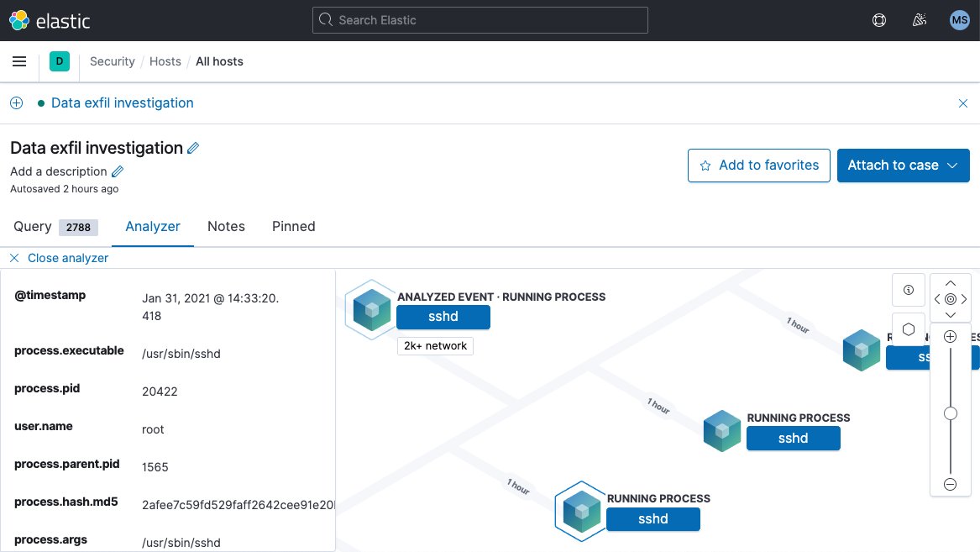Open the main navigation hamburger menu

tap(19, 60)
